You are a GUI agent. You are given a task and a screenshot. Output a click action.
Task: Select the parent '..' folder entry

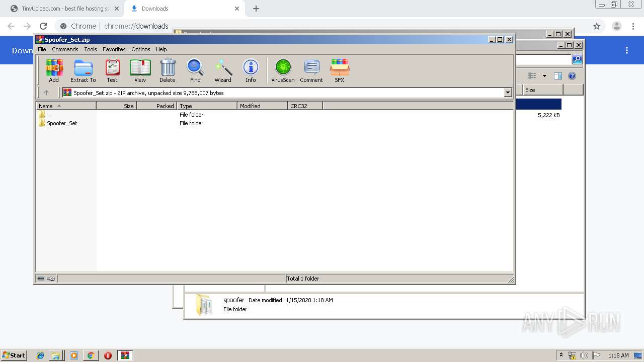[x=45, y=115]
